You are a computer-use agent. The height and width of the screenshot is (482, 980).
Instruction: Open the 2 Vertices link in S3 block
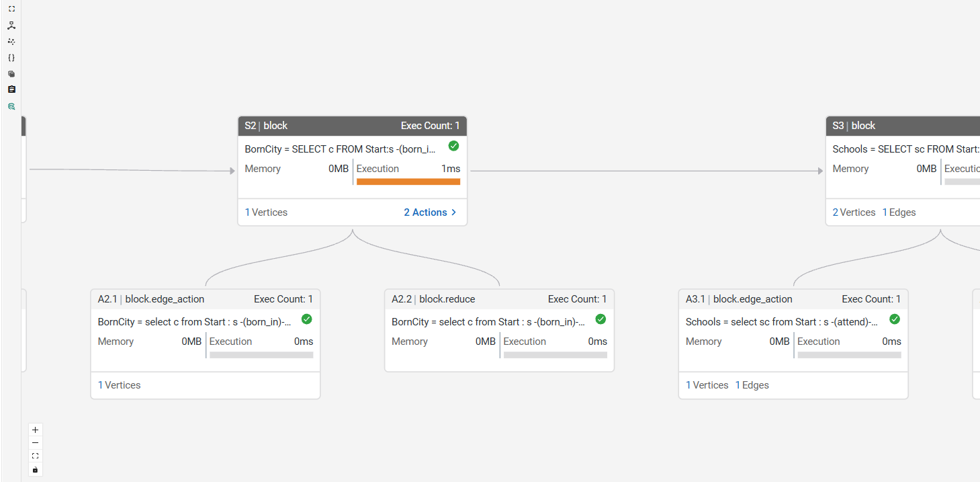point(854,212)
